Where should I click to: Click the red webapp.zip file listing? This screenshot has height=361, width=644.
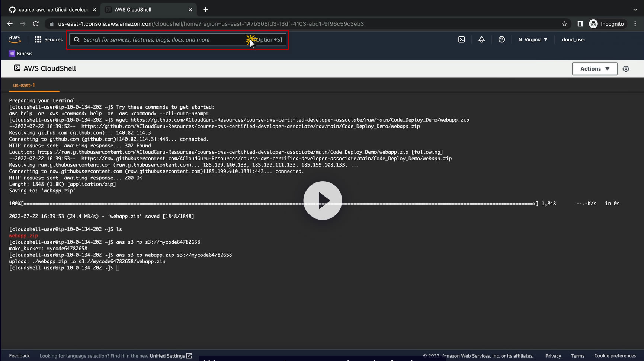tap(23, 236)
